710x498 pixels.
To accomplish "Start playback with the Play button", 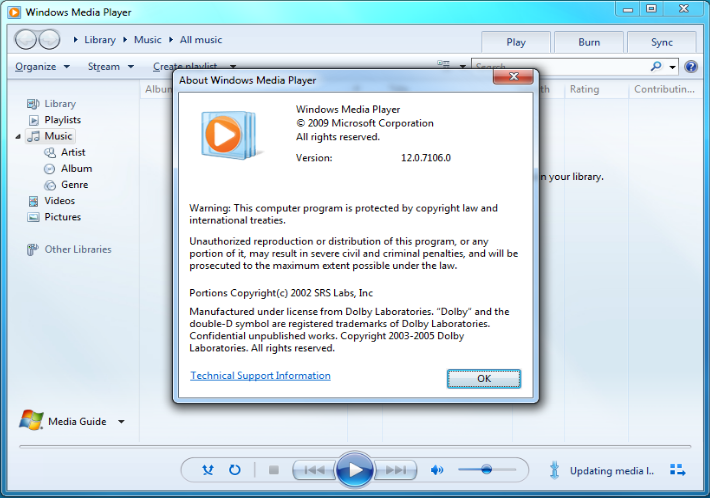I will [355, 470].
